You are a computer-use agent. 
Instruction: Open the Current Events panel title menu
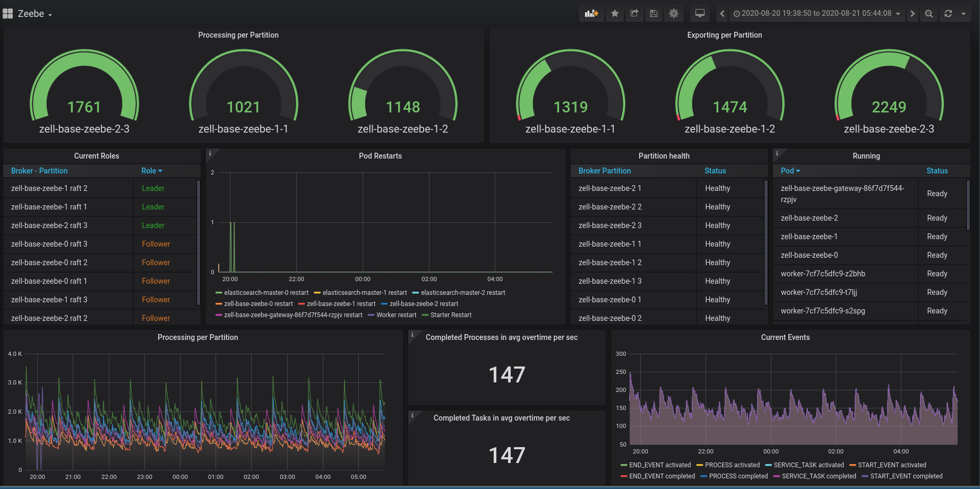[x=785, y=337]
